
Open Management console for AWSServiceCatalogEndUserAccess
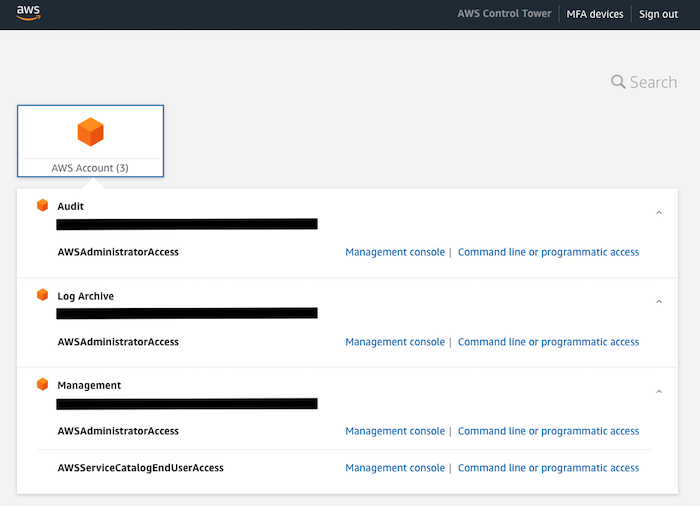pyautogui.click(x=395, y=468)
